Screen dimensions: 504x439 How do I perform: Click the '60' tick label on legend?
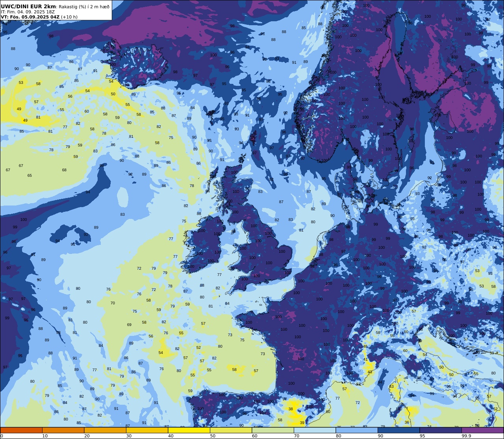pyautogui.click(x=255, y=436)
